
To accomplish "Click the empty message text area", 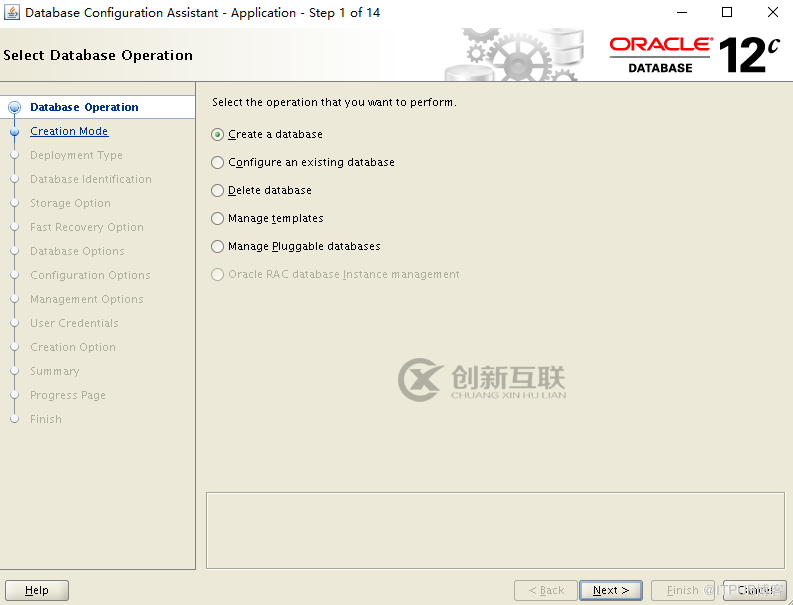I will (x=495, y=530).
